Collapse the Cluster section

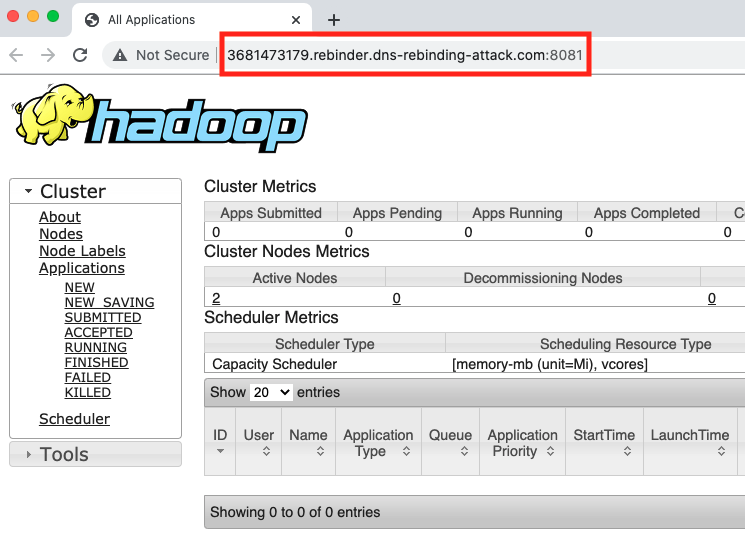click(x=96, y=191)
